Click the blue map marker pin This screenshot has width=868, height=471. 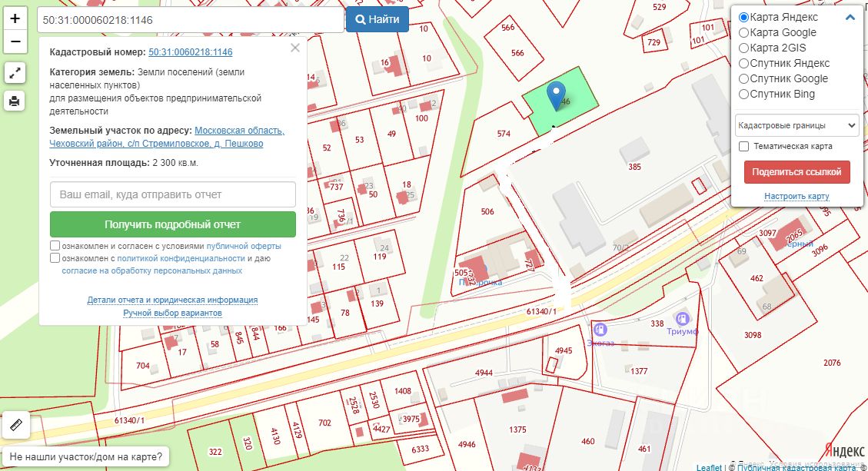[x=556, y=97]
